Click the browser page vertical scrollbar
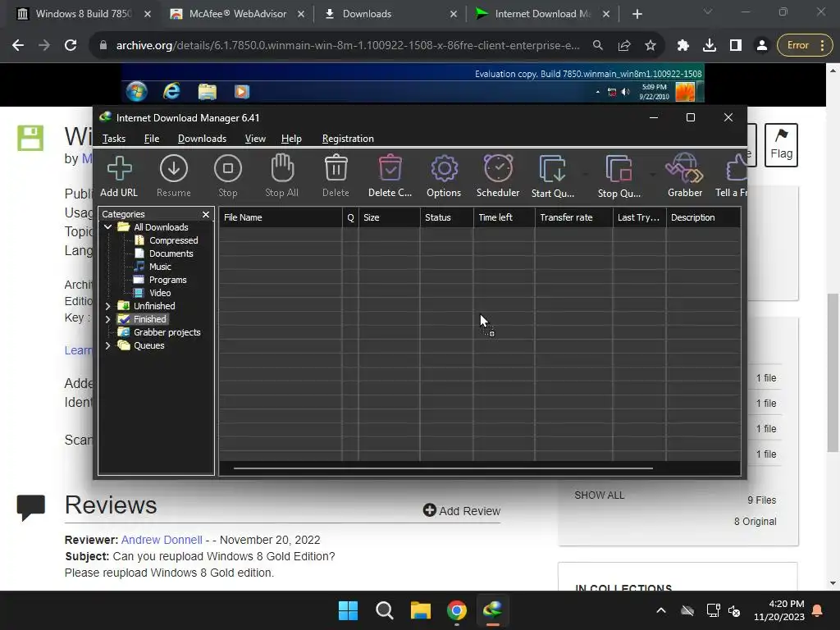 [833, 372]
